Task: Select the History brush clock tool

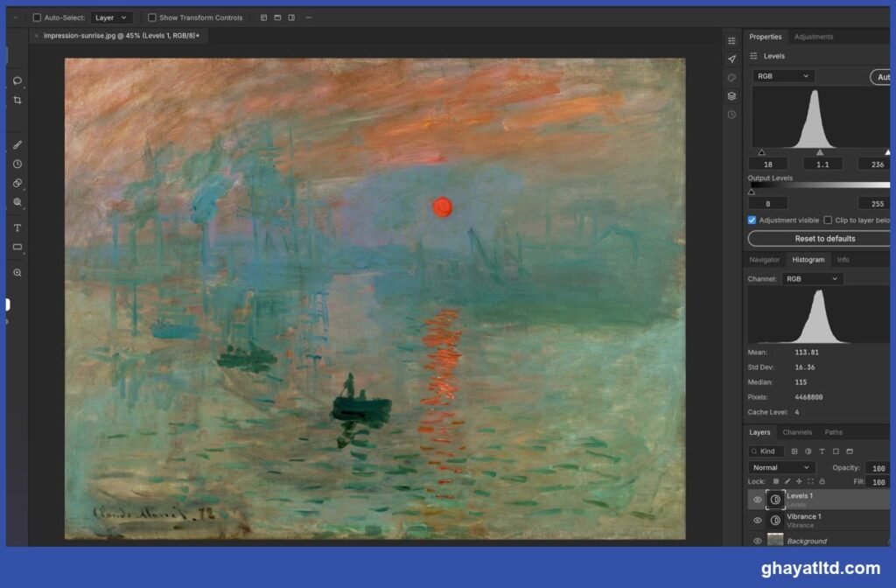Action: point(17,164)
